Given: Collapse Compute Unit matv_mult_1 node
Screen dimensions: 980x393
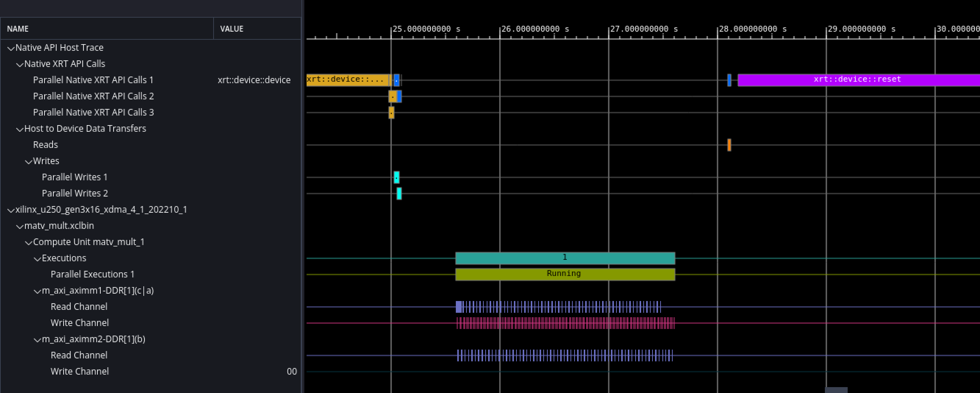Looking at the screenshot, I should tap(29, 242).
